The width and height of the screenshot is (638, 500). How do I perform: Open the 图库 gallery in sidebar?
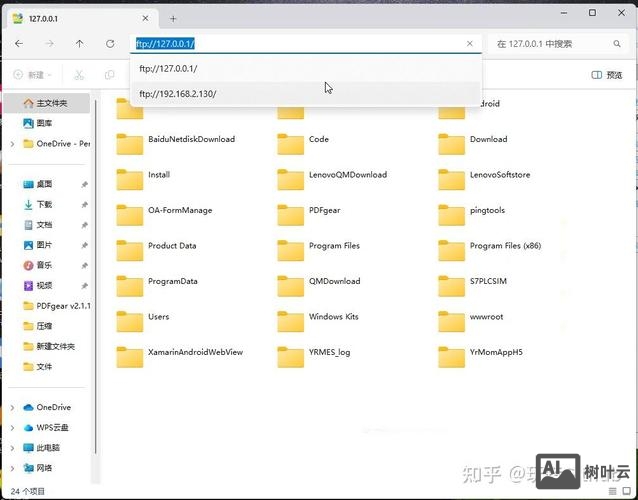click(44, 123)
